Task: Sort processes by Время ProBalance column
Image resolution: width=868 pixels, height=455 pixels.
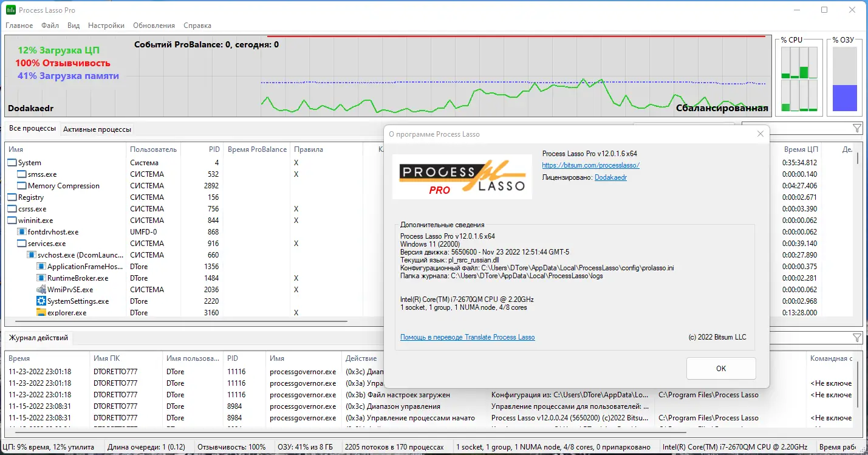Action: (257, 149)
